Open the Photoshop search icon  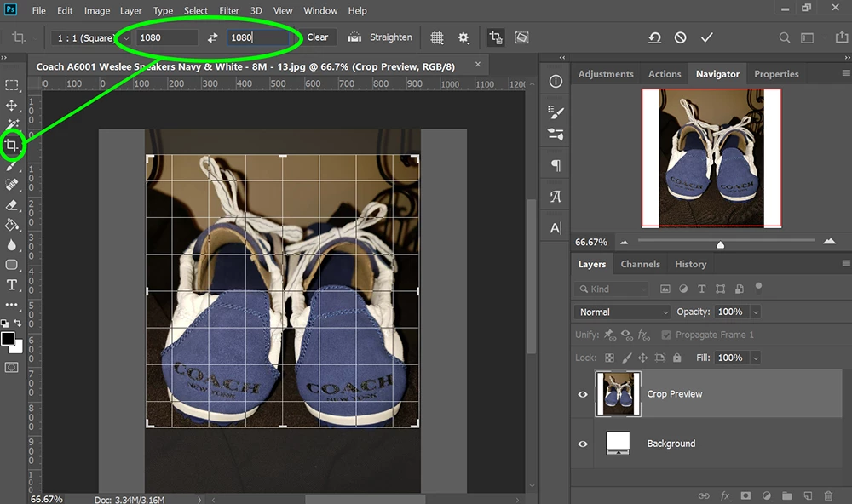click(x=784, y=37)
